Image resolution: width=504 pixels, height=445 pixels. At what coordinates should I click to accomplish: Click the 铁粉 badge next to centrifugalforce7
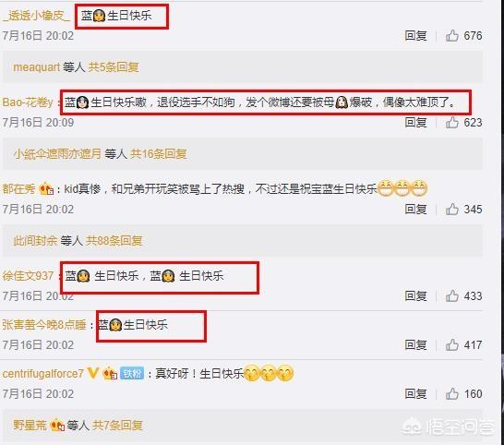pyautogui.click(x=132, y=373)
